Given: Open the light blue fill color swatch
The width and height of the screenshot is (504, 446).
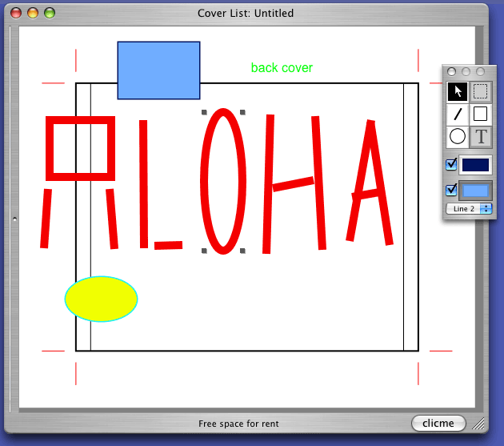Looking at the screenshot, I should coord(475,191).
